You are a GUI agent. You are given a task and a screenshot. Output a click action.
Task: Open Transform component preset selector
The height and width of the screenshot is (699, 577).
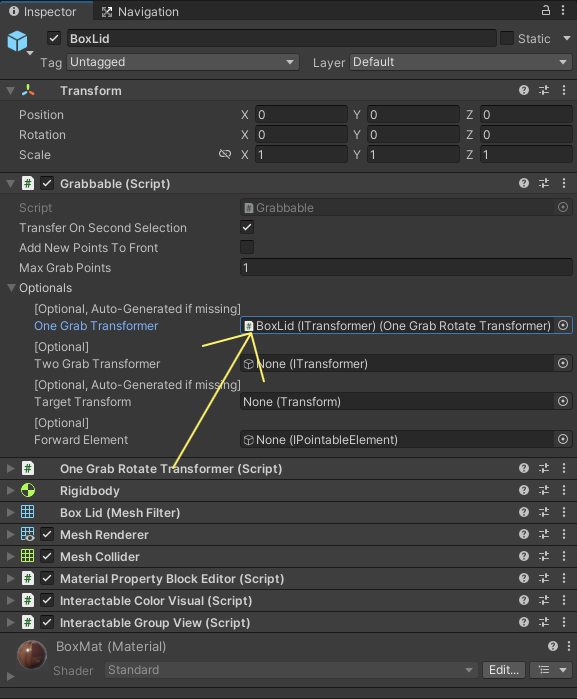pos(544,90)
